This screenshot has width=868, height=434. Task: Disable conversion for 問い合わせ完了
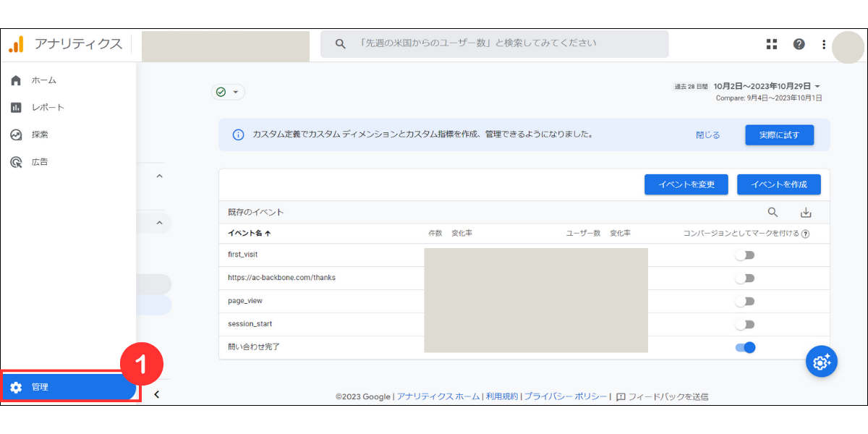pyautogui.click(x=745, y=347)
